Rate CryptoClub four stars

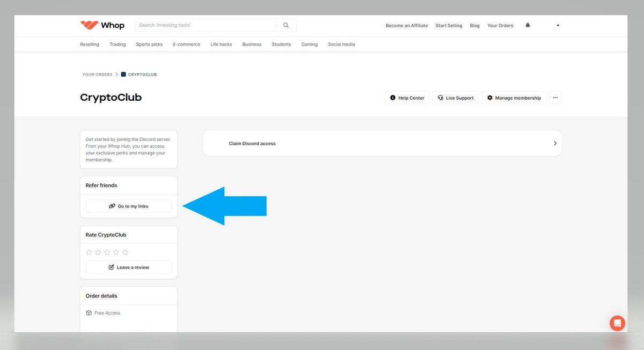116,252
